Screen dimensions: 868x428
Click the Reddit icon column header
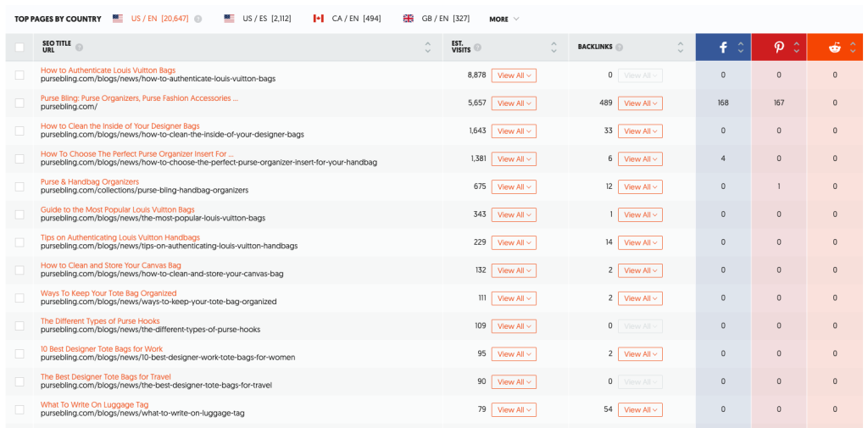[834, 47]
